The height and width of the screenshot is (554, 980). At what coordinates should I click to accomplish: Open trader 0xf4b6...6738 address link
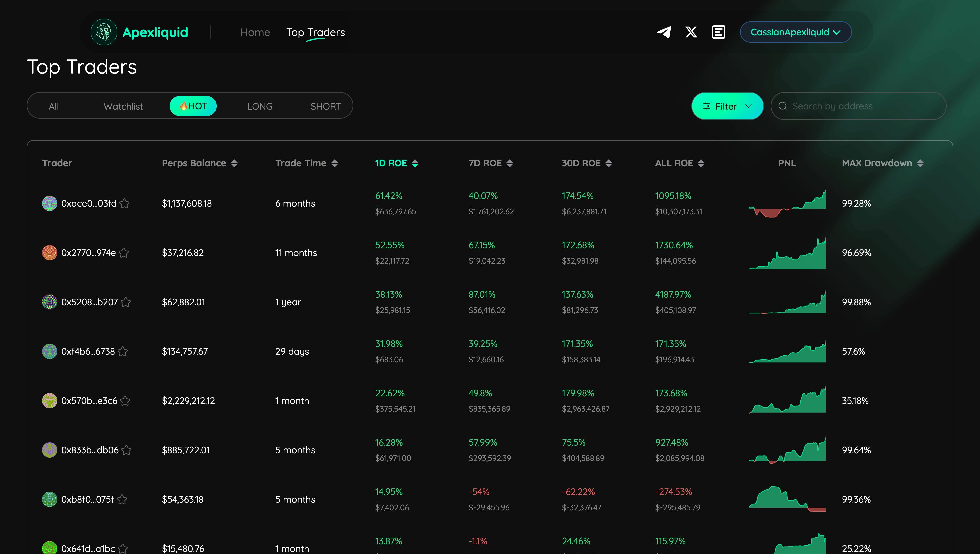click(88, 351)
